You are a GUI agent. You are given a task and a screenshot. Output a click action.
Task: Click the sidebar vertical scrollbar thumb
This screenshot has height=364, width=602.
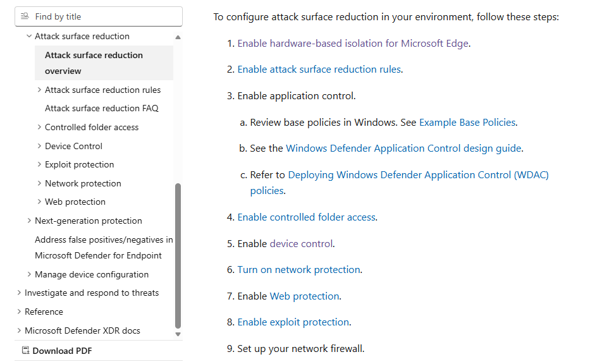(178, 256)
